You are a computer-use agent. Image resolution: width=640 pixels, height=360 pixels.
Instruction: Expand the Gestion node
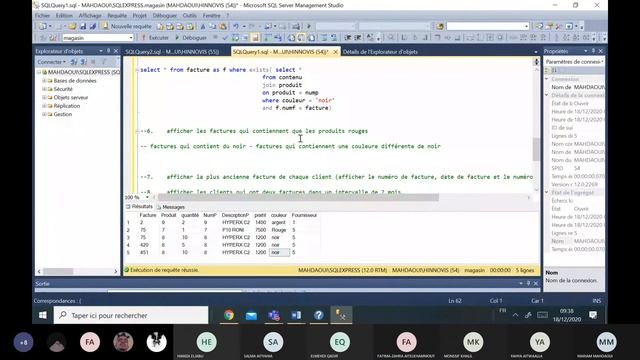point(44,114)
